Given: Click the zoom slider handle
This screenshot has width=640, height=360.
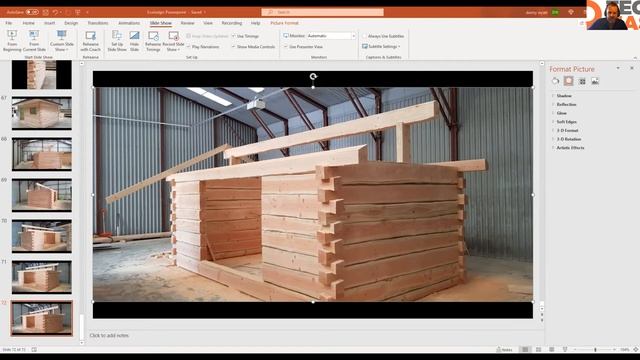Looking at the screenshot, I should point(595,350).
